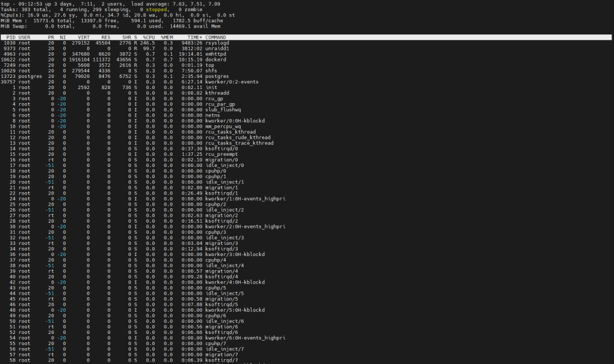Select the init process name
614x364 pixels.
click(211, 87)
